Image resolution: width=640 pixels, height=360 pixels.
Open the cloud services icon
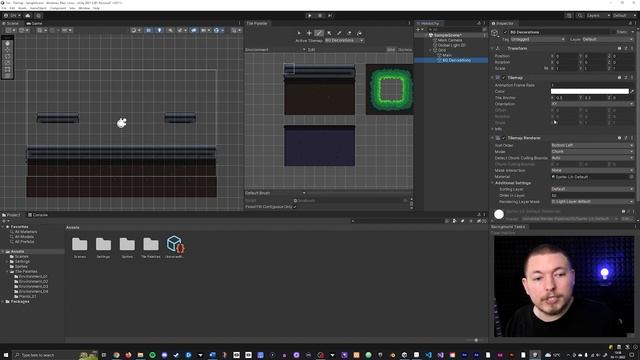[x=28, y=16]
